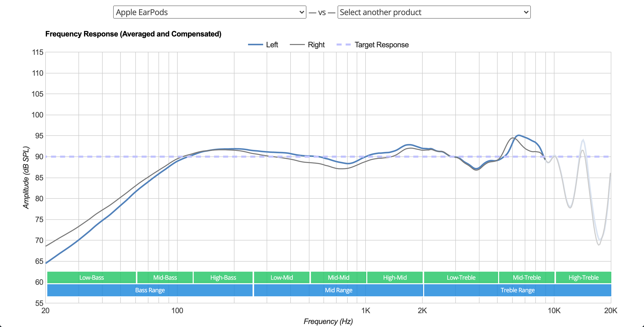
Task: Select the Mid-Bass band label
Action: coord(165,277)
